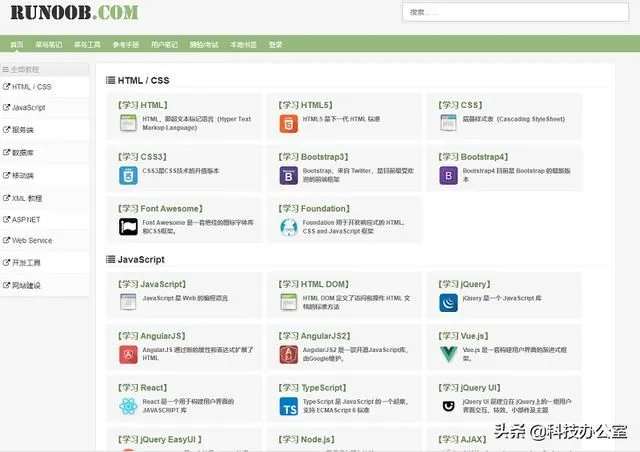Click the orange HTML5 shield icon
The image size is (640, 452).
coord(289,124)
